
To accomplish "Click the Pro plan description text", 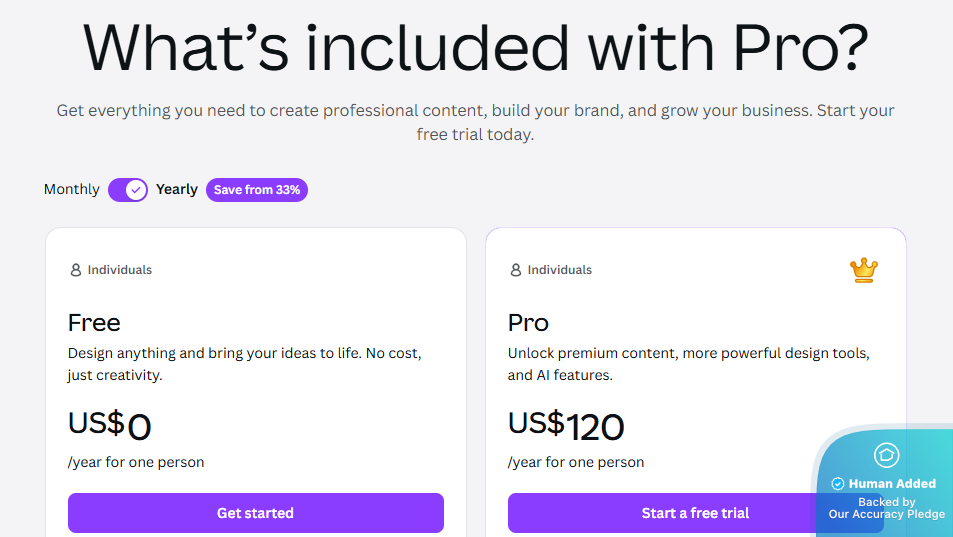I will [688, 364].
